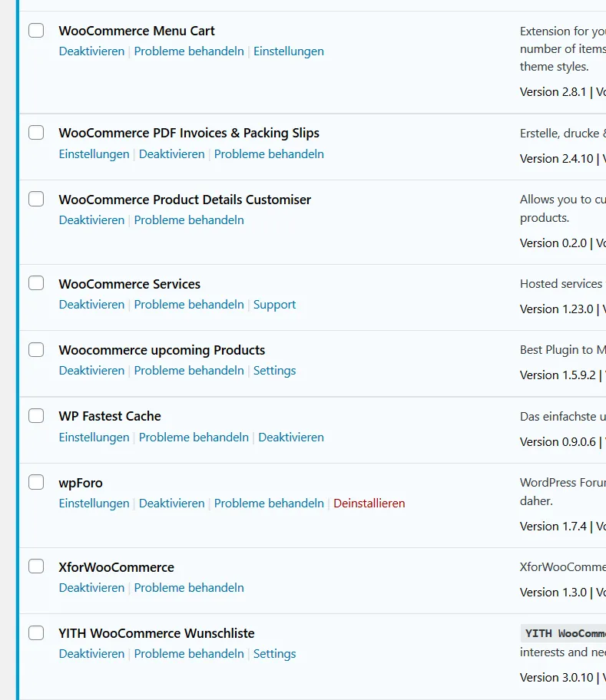Check the XforWooCommerce checkbox
This screenshot has height=700, width=606.
pos(36,566)
